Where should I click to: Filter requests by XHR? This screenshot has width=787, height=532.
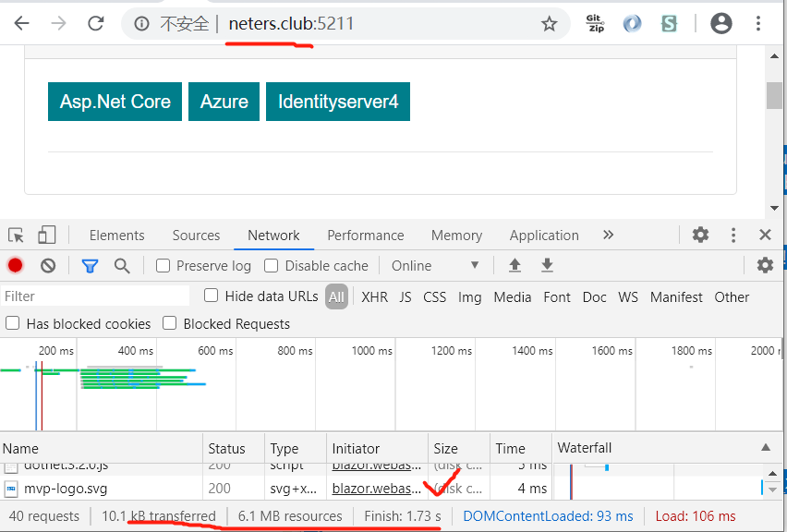[x=374, y=297]
